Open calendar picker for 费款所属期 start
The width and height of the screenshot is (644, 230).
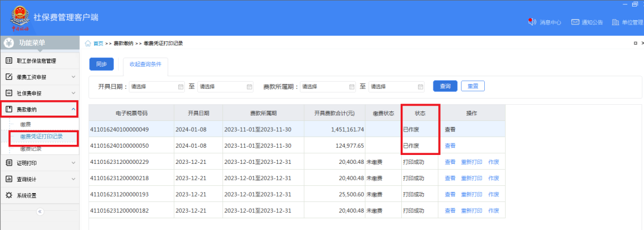[x=352, y=86]
